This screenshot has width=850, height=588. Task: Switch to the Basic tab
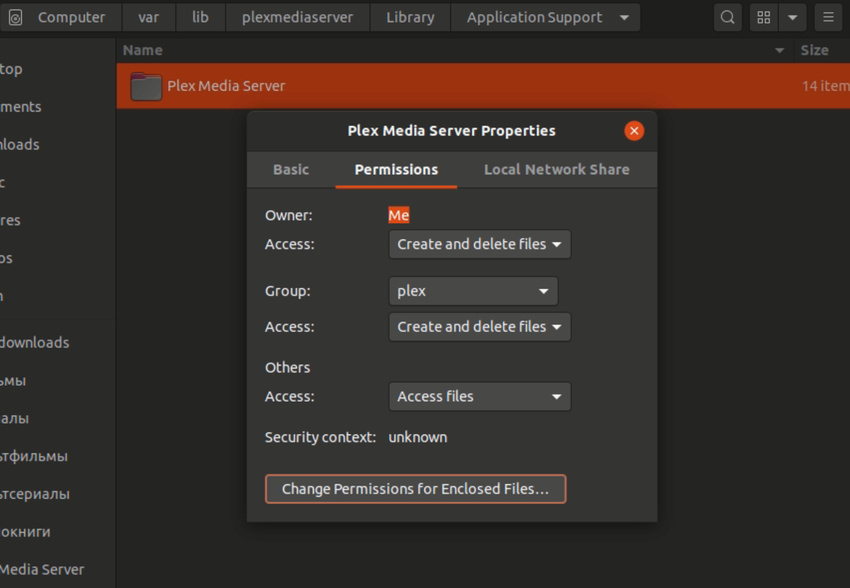click(291, 170)
